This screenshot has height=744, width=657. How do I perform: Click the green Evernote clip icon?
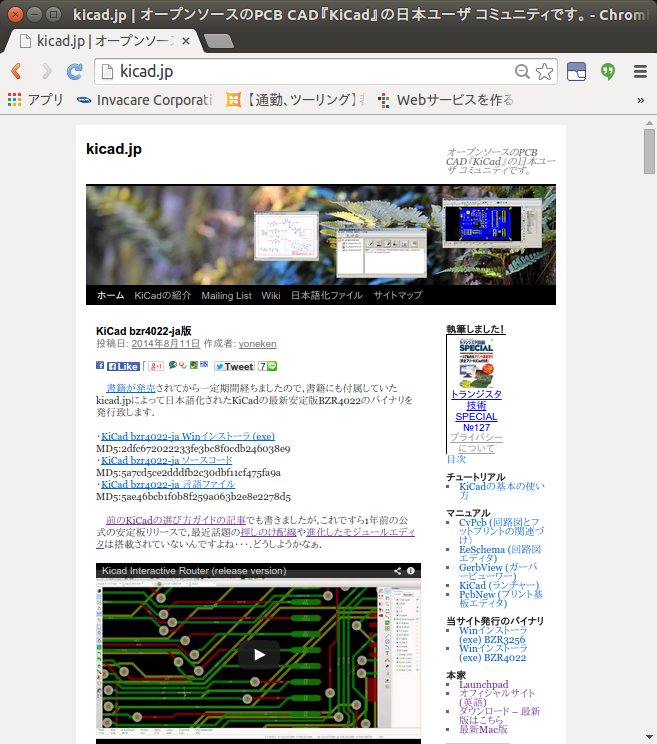194,365
